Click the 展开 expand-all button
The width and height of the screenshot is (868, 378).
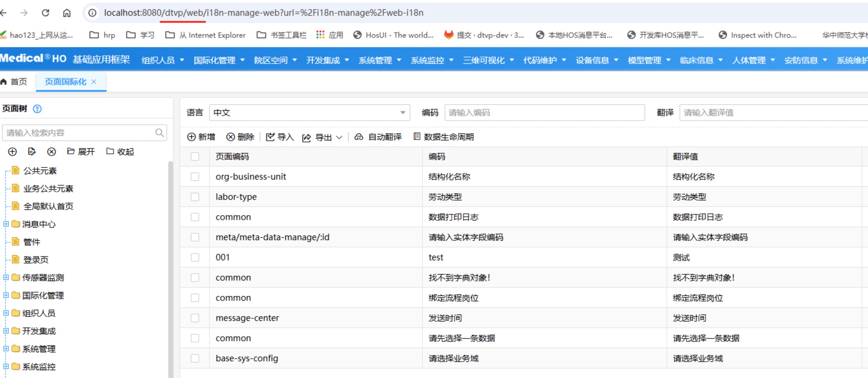(x=81, y=152)
